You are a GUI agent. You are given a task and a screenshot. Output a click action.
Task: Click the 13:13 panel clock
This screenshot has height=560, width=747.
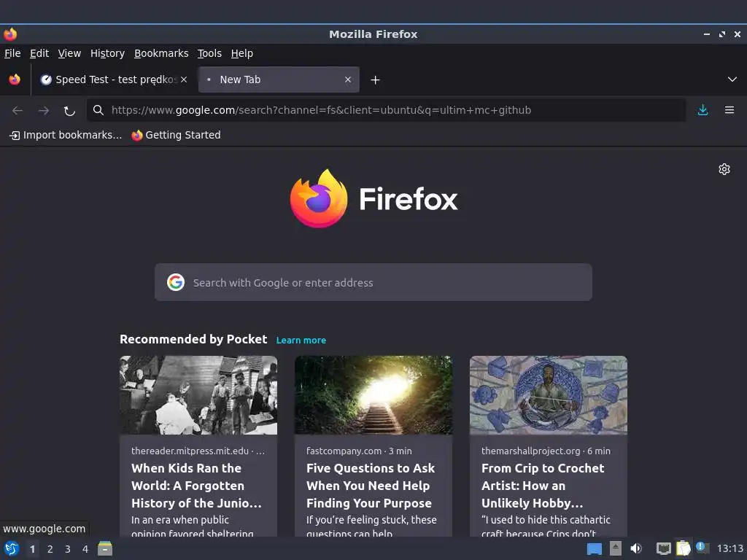[x=729, y=548]
